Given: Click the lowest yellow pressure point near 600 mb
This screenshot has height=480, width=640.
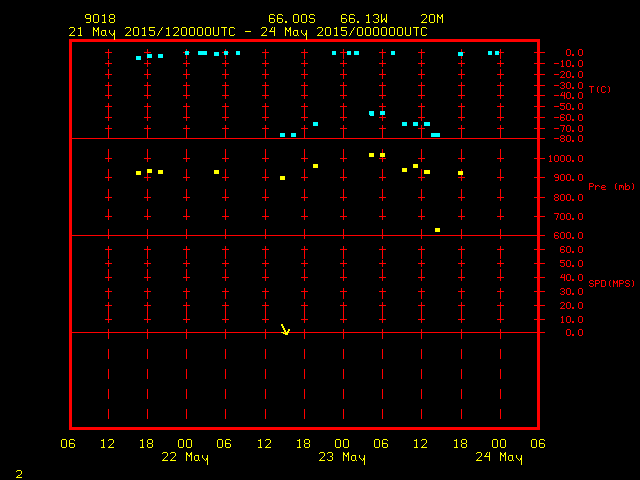Looking at the screenshot, I should pos(437,230).
